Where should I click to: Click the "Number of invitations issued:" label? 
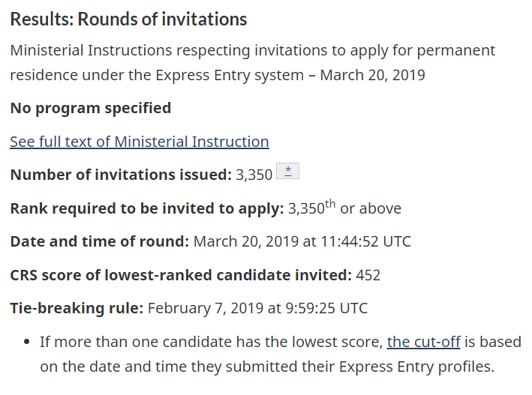[120, 175]
